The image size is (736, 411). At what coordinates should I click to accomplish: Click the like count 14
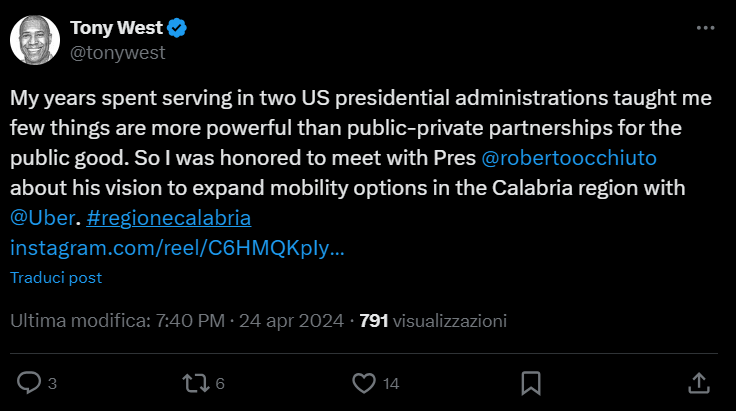point(391,383)
